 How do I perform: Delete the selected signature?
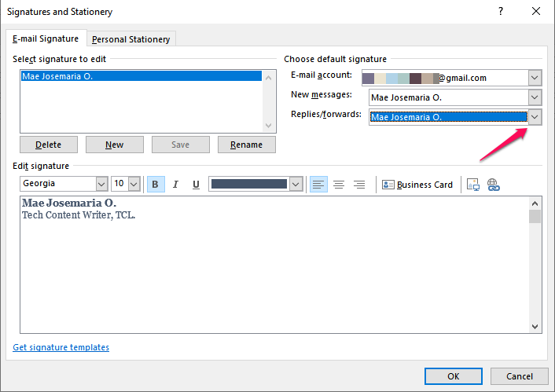pyautogui.click(x=49, y=145)
